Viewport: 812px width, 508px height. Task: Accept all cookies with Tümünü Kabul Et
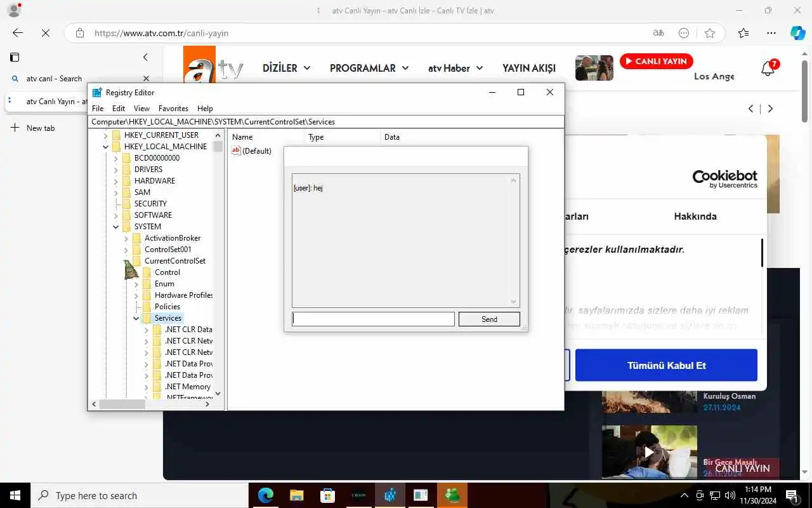pos(666,365)
